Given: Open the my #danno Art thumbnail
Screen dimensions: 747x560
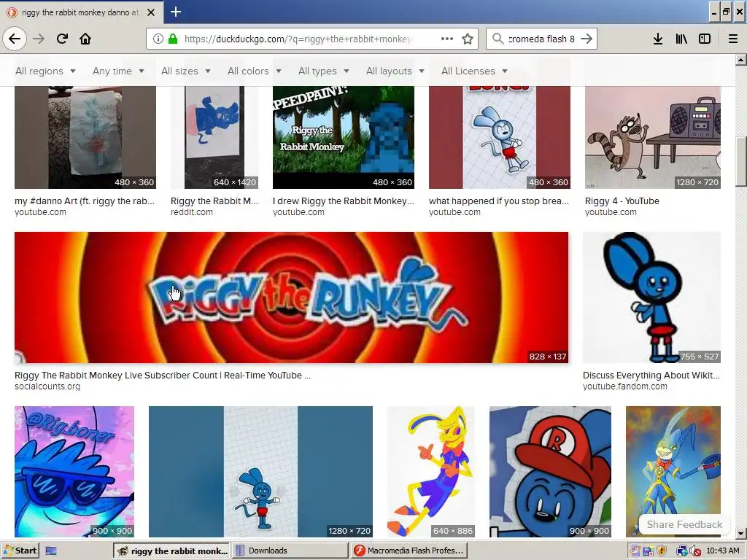Looking at the screenshot, I should [x=85, y=137].
